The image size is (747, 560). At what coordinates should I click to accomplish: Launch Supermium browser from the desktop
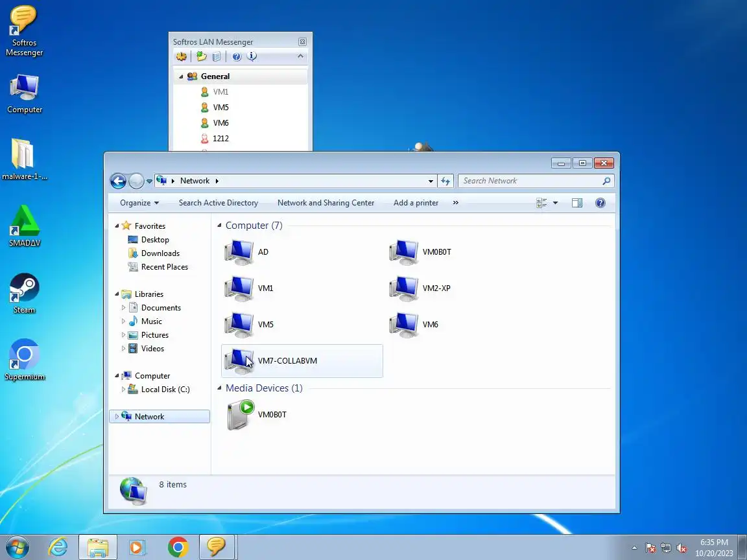(x=24, y=360)
